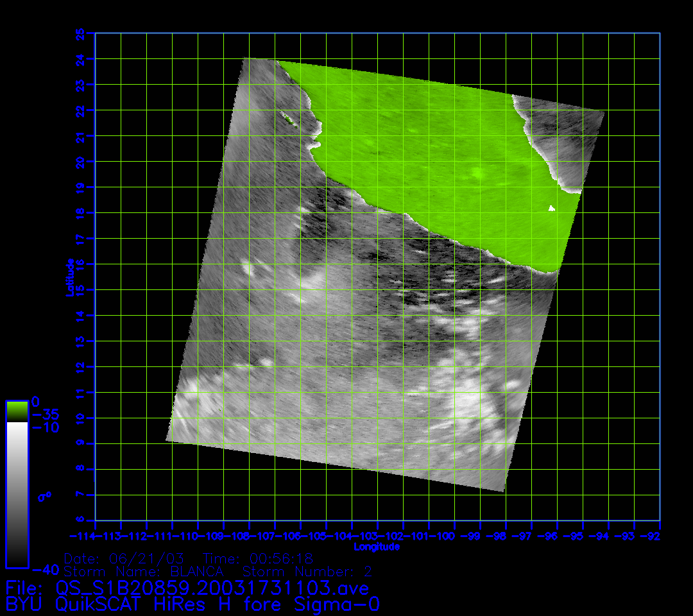This screenshot has width=693, height=616.
Task: Click the -114 longitude tick label
Action: pyautogui.click(x=83, y=535)
